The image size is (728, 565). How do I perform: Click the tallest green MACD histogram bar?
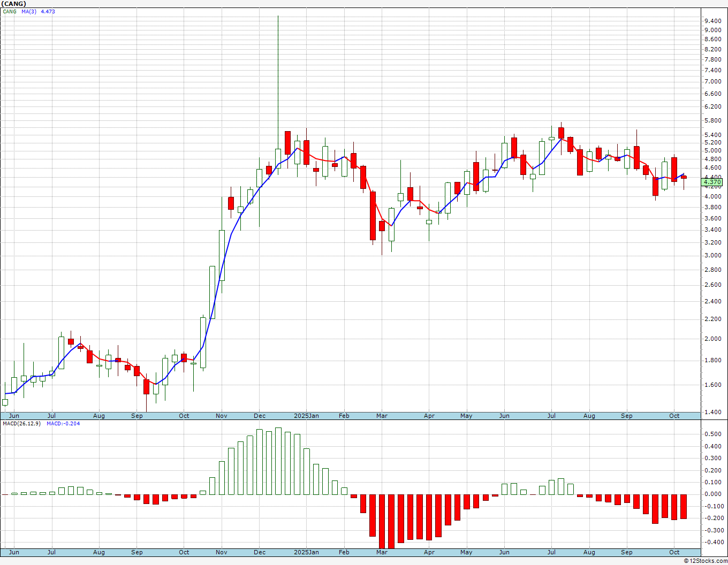pos(278,461)
